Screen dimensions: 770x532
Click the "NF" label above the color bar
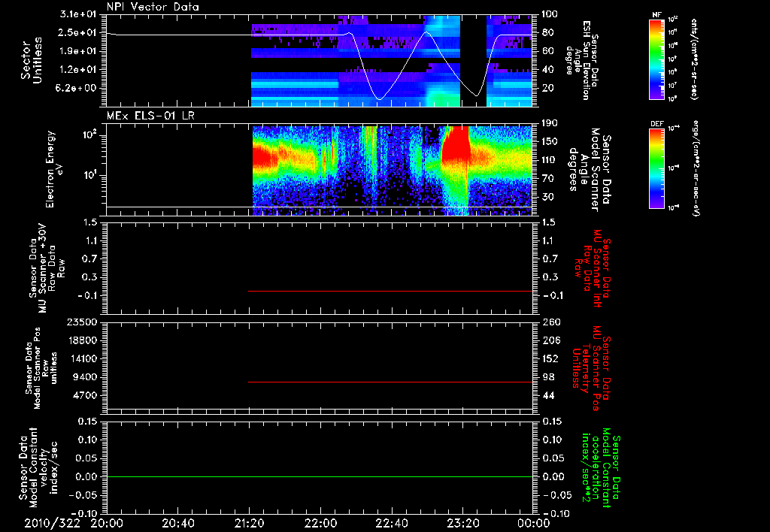click(x=656, y=15)
